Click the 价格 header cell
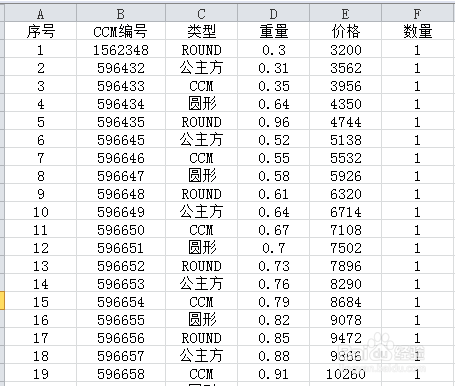The height and width of the screenshot is (386, 455). (x=345, y=31)
